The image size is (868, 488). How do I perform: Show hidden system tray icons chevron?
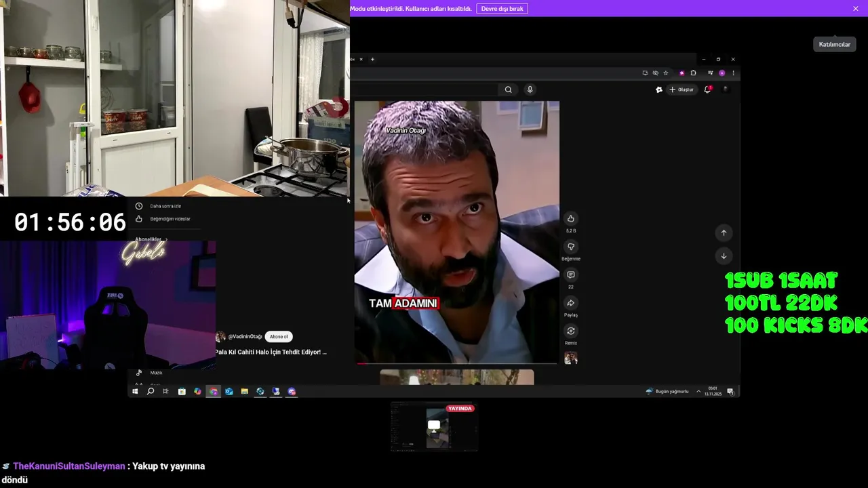click(x=698, y=391)
